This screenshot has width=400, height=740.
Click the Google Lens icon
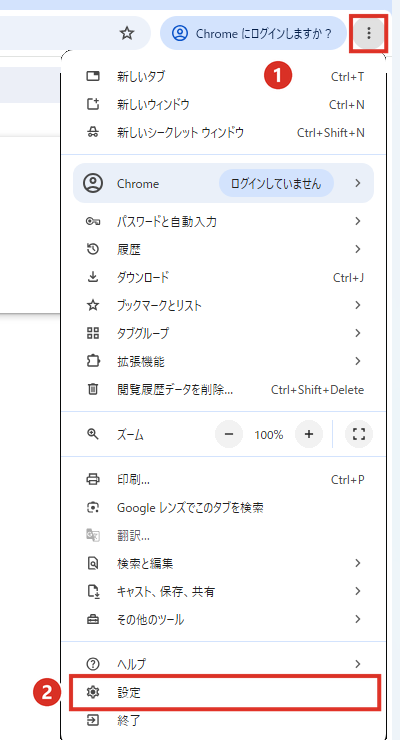pos(93,508)
